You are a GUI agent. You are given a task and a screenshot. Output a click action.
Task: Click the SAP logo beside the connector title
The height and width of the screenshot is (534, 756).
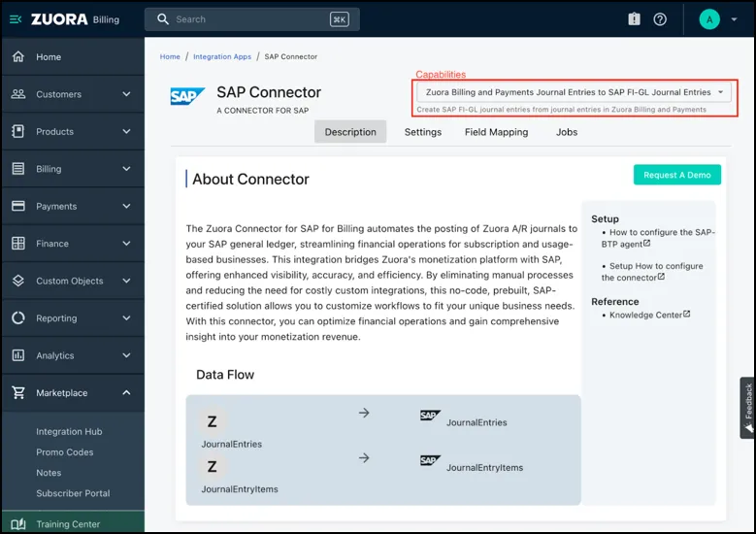187,96
